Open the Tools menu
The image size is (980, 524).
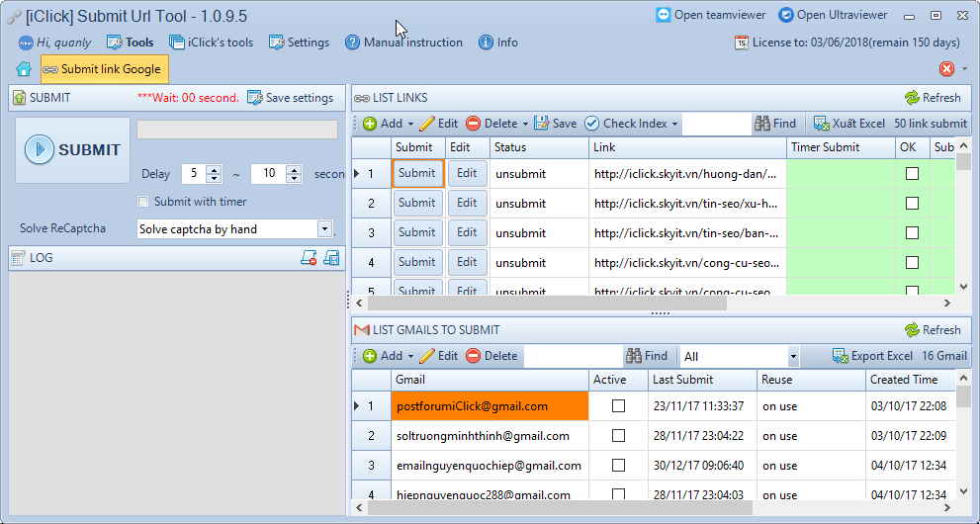130,43
